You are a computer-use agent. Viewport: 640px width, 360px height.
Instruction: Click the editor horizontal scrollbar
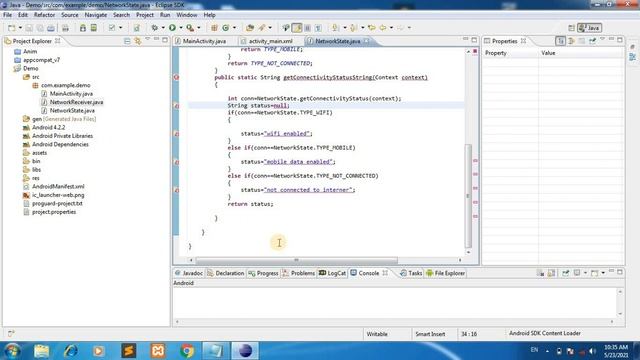click(296, 260)
